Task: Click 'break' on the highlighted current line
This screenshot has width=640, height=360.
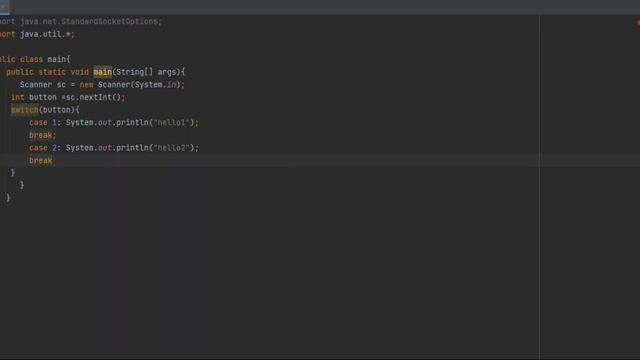Action: click(x=40, y=161)
